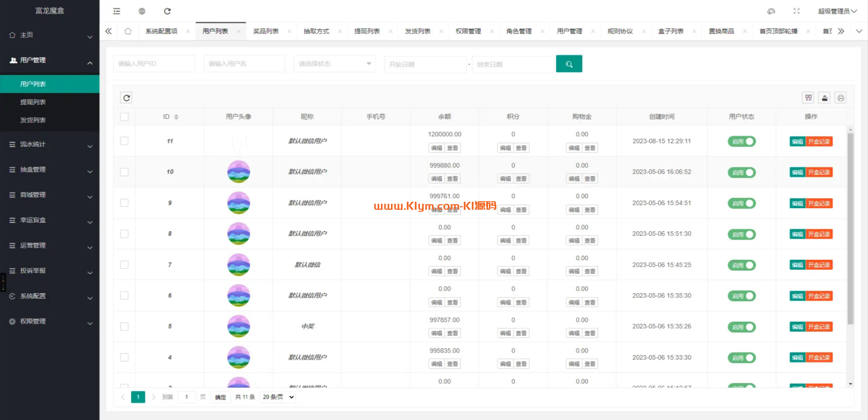Switch to the 奖品列表 tab

(x=265, y=31)
